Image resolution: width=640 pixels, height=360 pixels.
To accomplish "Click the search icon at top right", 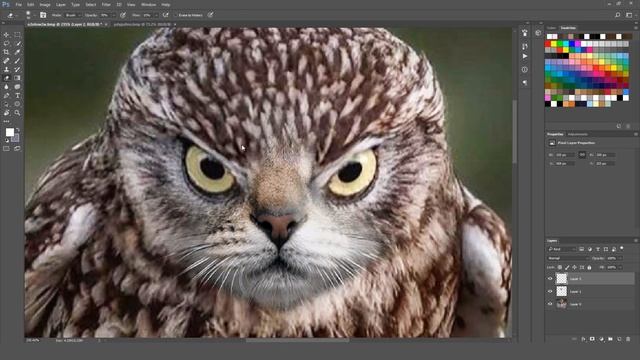I will click(x=618, y=15).
